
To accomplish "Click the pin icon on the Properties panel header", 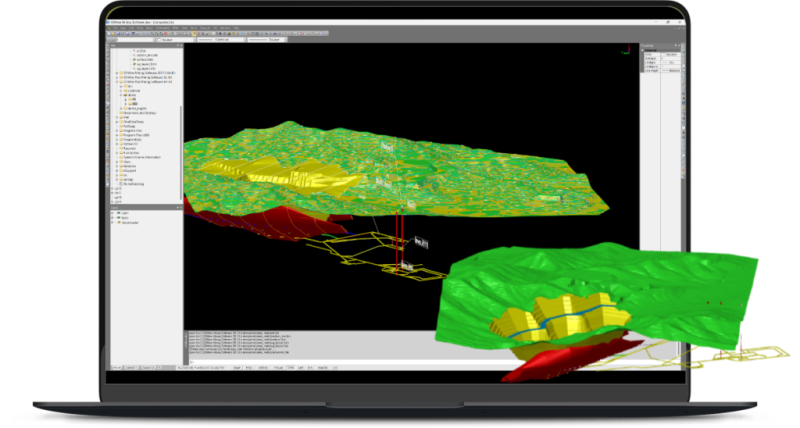I will [x=676, y=46].
